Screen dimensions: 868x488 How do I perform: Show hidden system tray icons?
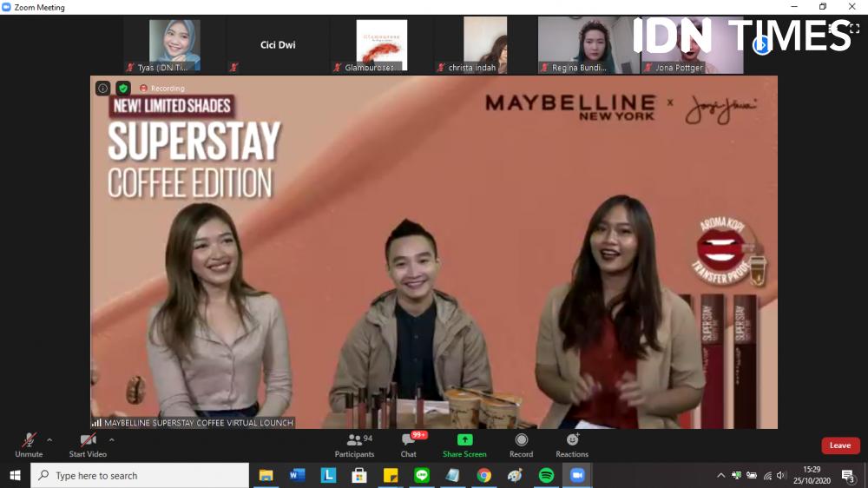720,475
